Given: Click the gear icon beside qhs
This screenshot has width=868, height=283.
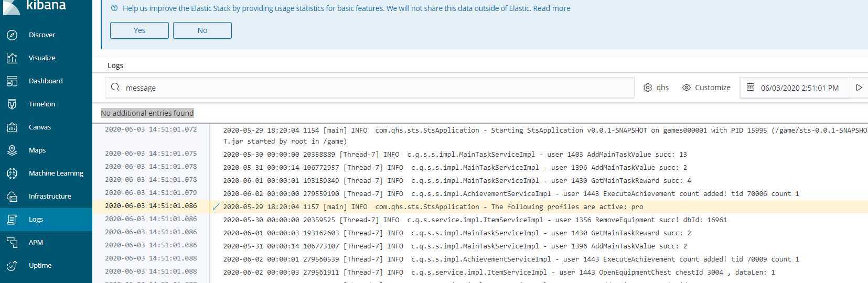Looking at the screenshot, I should click(x=648, y=88).
